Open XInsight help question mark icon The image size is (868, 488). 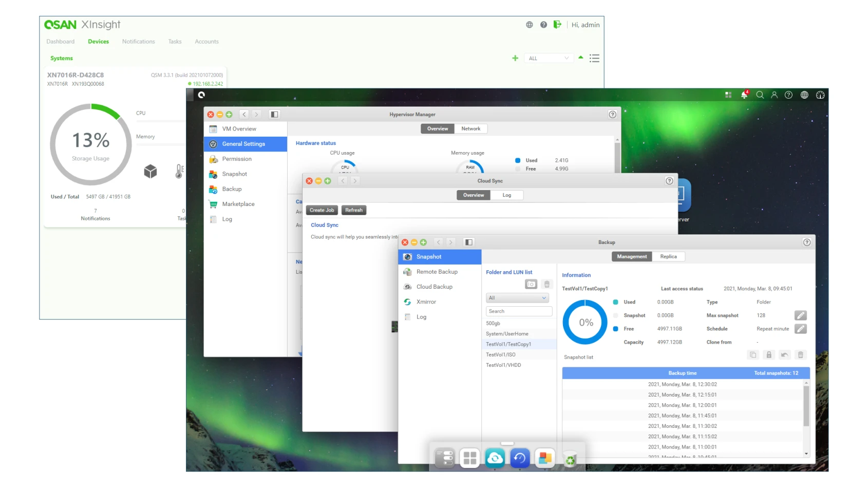543,25
